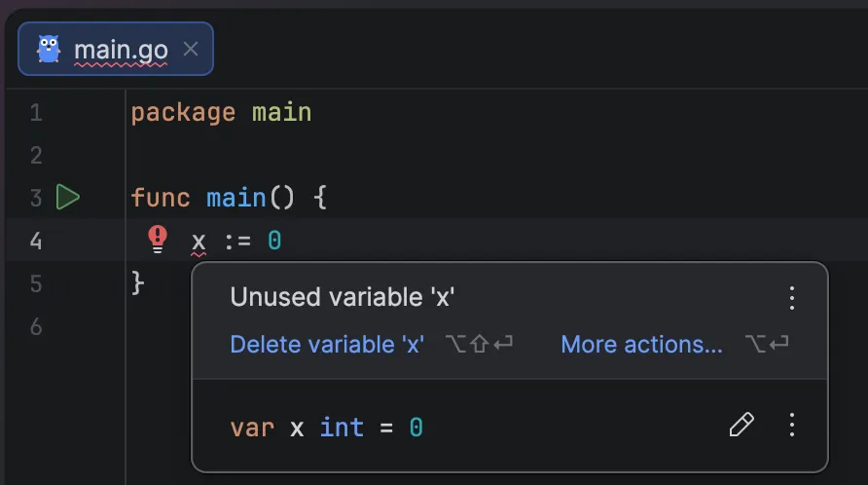The image size is (868, 485).
Task: Select the main.go tab
Action: pyautogui.click(x=121, y=50)
